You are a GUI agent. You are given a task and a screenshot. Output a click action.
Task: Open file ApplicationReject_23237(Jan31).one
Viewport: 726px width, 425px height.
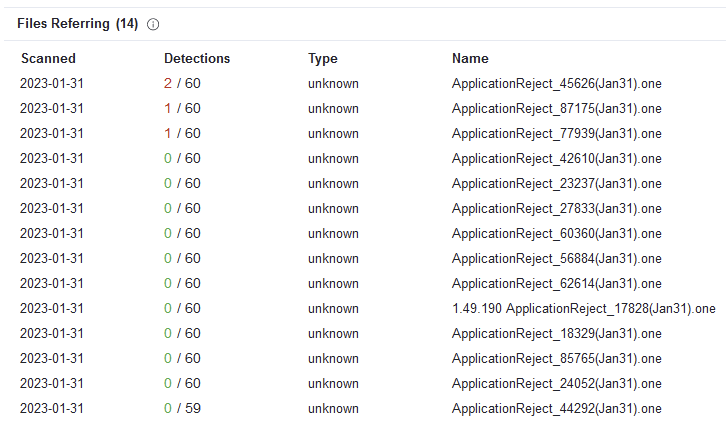point(556,184)
